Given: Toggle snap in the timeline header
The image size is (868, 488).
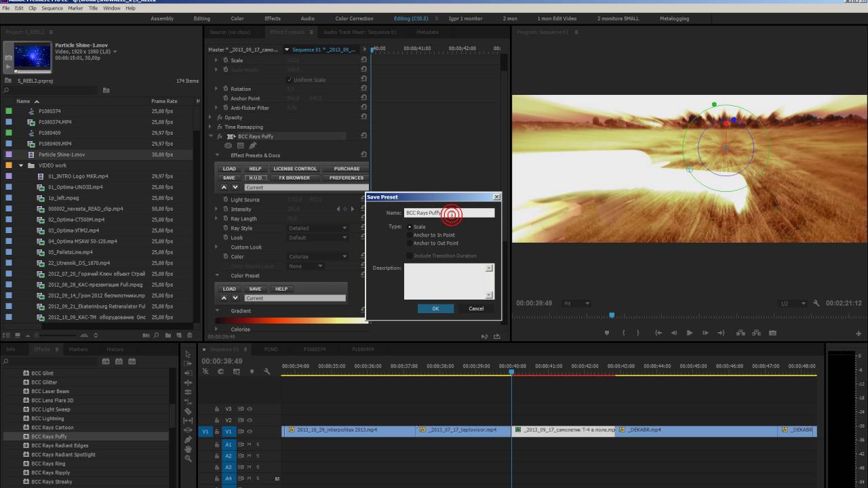Looking at the screenshot, I should pyautogui.click(x=220, y=371).
